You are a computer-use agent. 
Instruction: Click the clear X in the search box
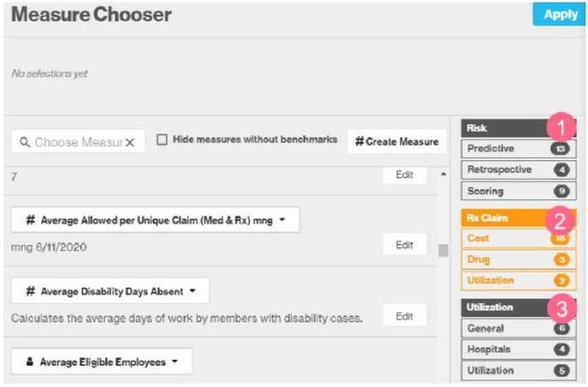130,142
